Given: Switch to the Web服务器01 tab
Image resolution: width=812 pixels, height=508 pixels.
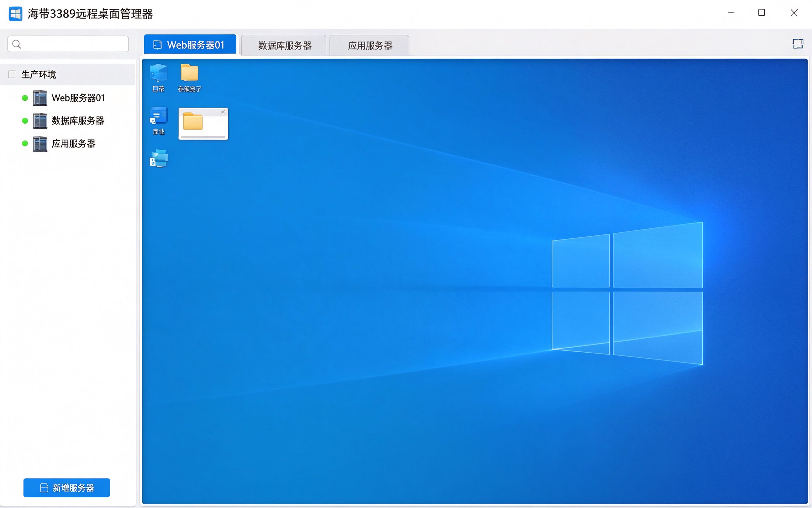Looking at the screenshot, I should click(190, 44).
